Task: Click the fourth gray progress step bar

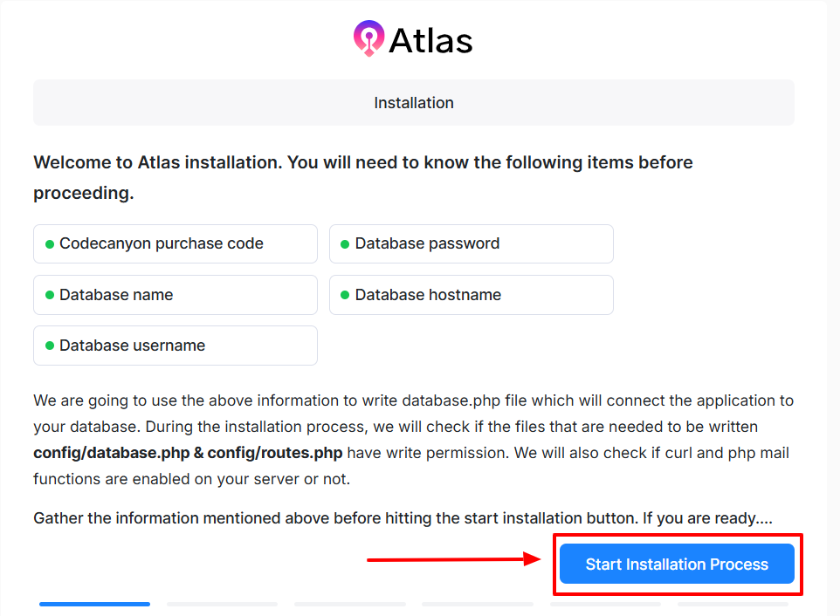Action: click(477, 604)
